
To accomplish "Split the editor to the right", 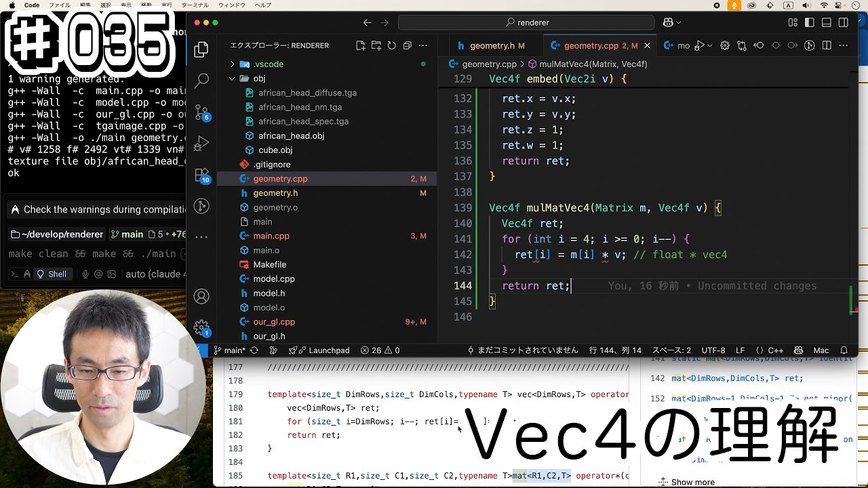I will pyautogui.click(x=827, y=45).
